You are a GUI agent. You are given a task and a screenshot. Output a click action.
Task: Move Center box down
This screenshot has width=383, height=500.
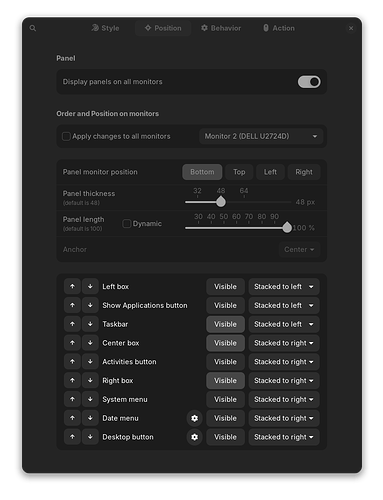pos(90,343)
